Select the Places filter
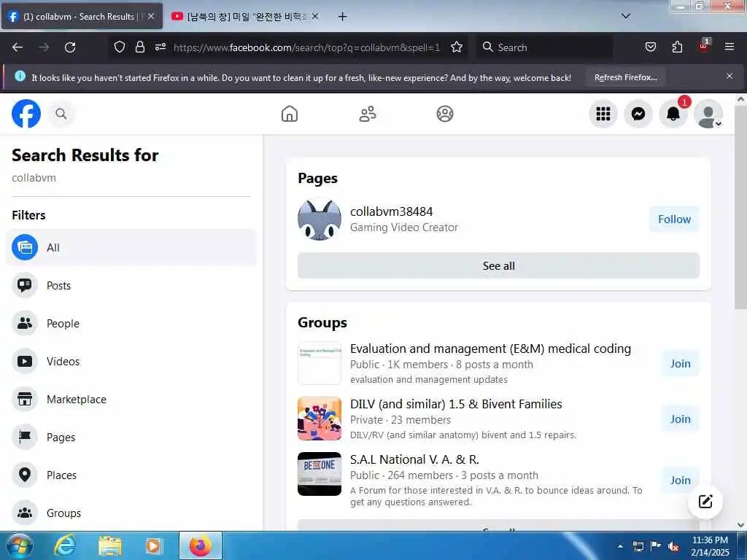Image resolution: width=747 pixels, height=560 pixels. [131, 475]
